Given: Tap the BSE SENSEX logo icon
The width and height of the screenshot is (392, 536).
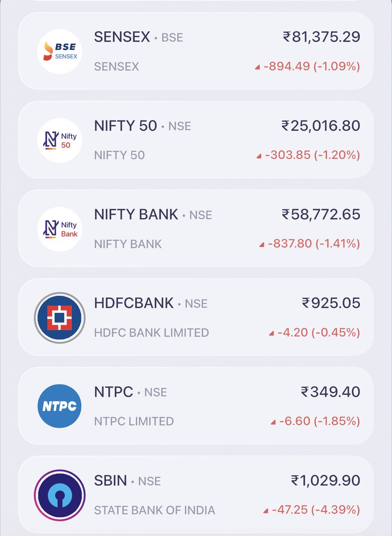Looking at the screenshot, I should (60, 51).
